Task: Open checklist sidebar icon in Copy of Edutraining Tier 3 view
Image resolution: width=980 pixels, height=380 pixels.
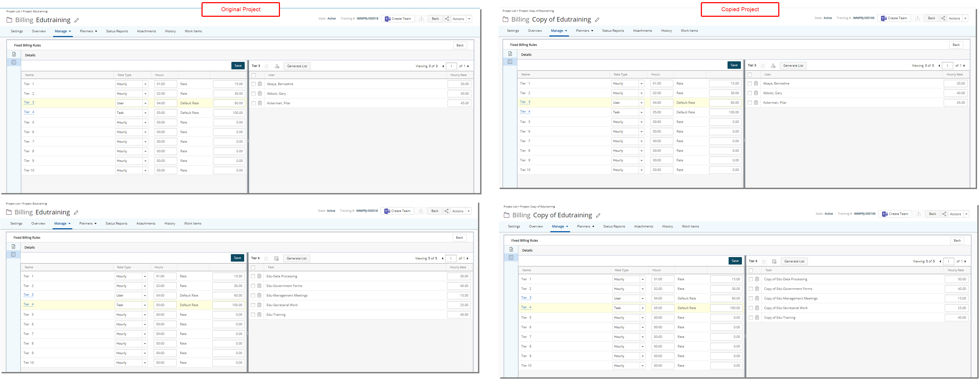Action: 510,62
